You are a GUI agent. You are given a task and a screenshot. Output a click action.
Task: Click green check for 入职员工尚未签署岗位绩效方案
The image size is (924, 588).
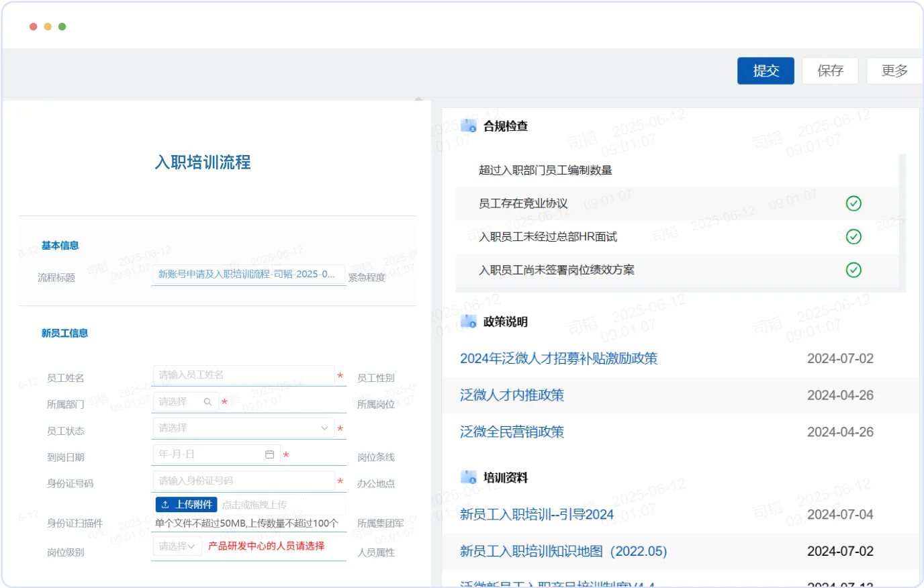coord(853,270)
